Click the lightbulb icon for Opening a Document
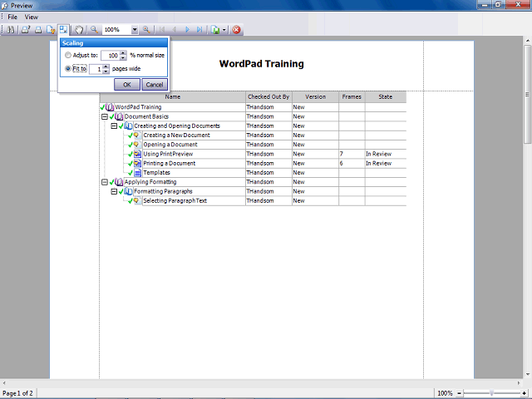The width and height of the screenshot is (532, 399). [137, 145]
